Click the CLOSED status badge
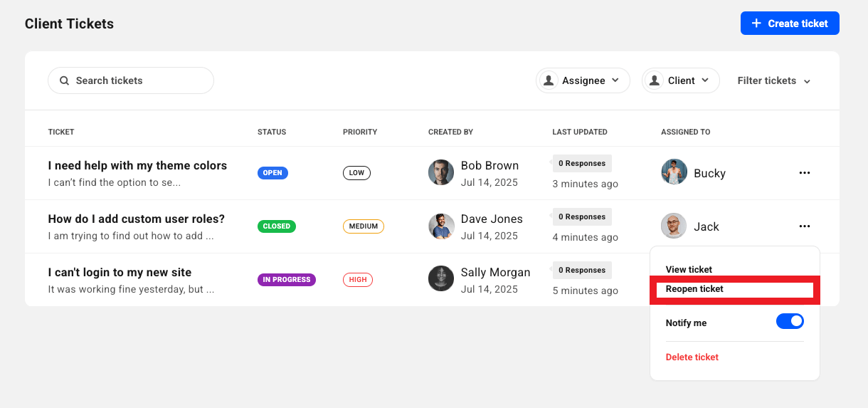This screenshot has width=868, height=408. [x=277, y=226]
